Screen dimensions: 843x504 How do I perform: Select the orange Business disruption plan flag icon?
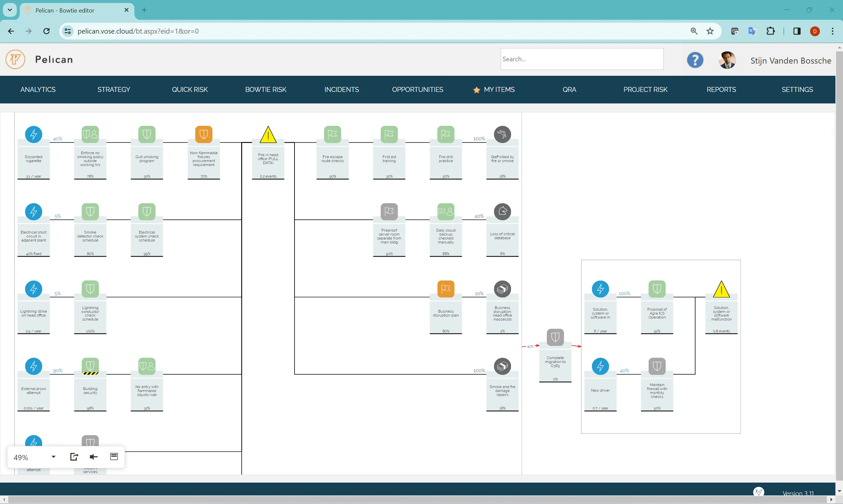(446, 289)
